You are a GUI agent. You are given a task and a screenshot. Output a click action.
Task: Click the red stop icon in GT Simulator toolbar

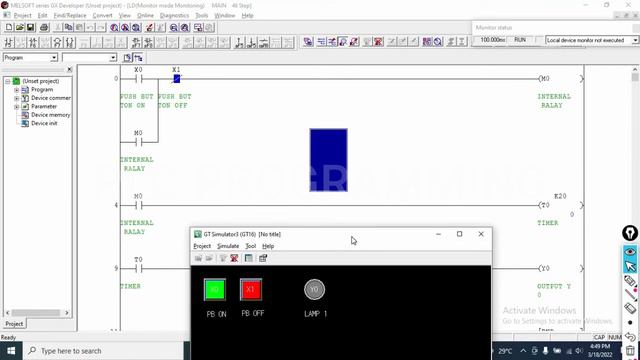click(234, 258)
